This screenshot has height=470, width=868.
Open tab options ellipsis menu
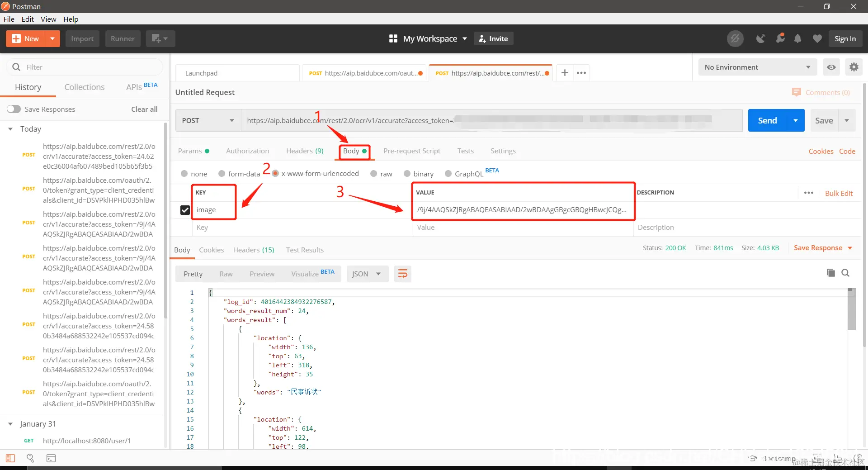pyautogui.click(x=581, y=73)
